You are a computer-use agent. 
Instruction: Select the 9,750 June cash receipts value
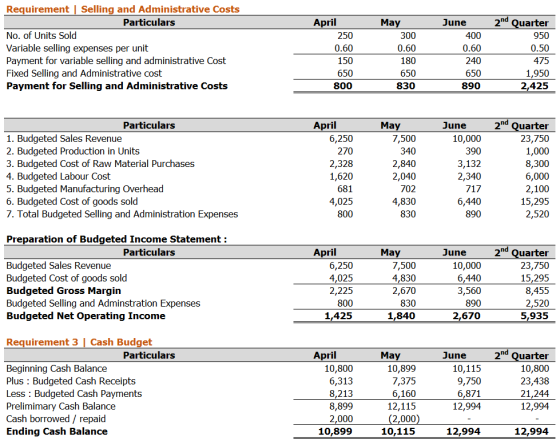tap(469, 381)
